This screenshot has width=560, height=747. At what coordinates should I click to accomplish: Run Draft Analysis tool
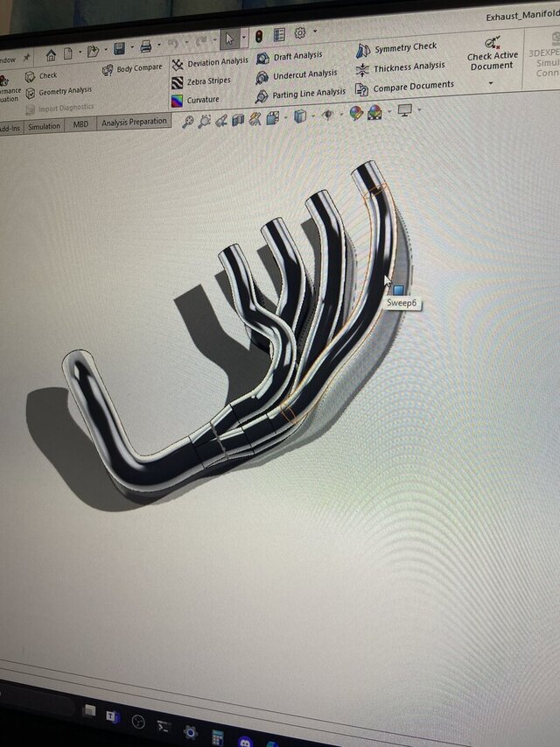click(297, 57)
